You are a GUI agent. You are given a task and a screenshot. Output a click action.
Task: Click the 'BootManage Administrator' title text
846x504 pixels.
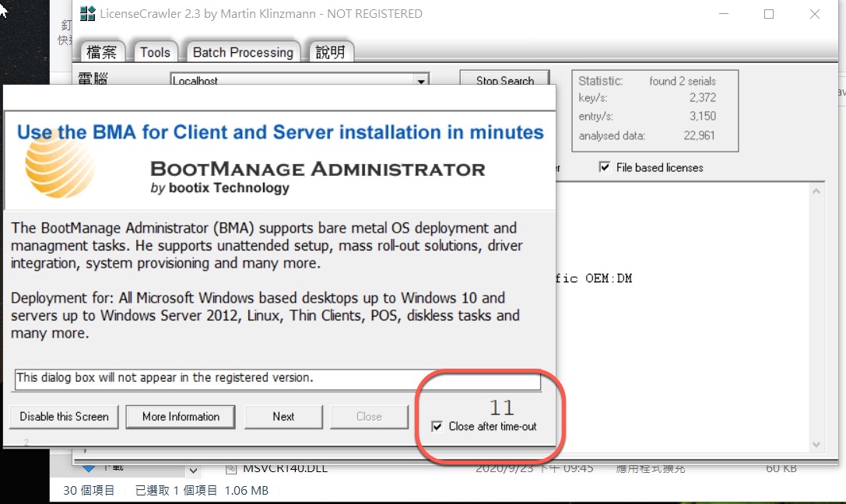tap(318, 170)
